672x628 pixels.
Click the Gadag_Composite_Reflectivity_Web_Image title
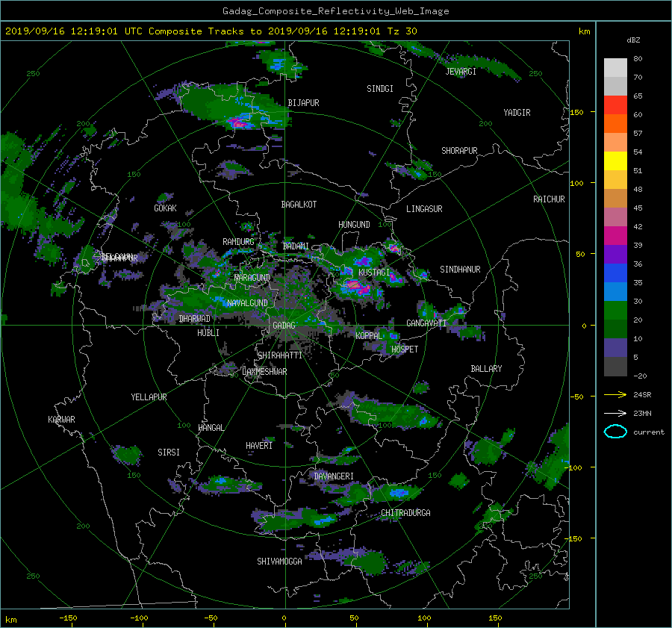pyautogui.click(x=335, y=11)
